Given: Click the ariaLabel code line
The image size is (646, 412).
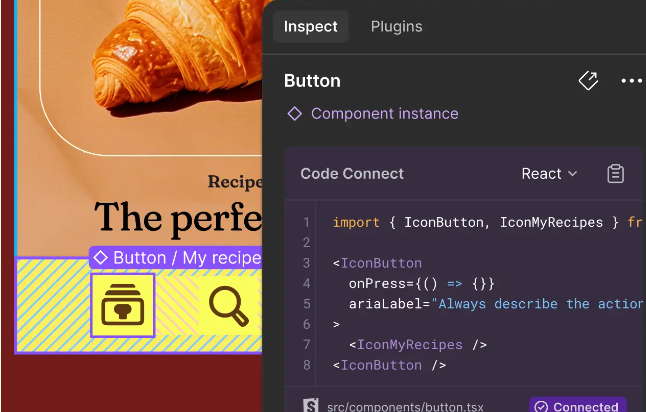Looking at the screenshot, I should [496, 304].
